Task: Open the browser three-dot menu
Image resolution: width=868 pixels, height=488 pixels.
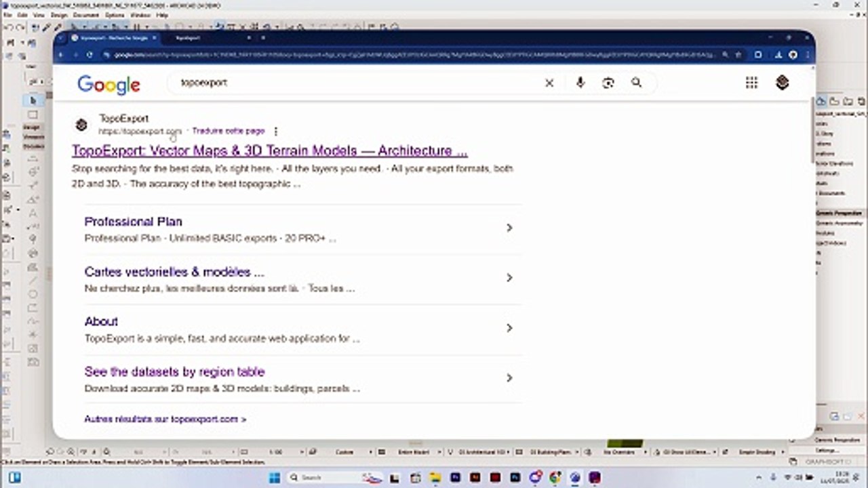Action: pos(808,55)
